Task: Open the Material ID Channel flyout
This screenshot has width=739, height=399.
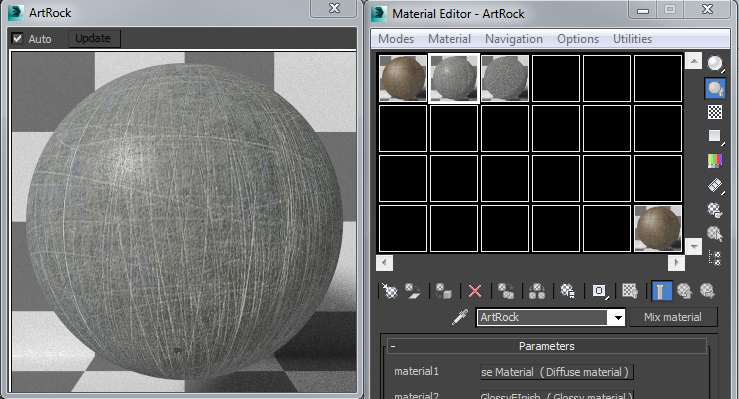Action: (599, 291)
